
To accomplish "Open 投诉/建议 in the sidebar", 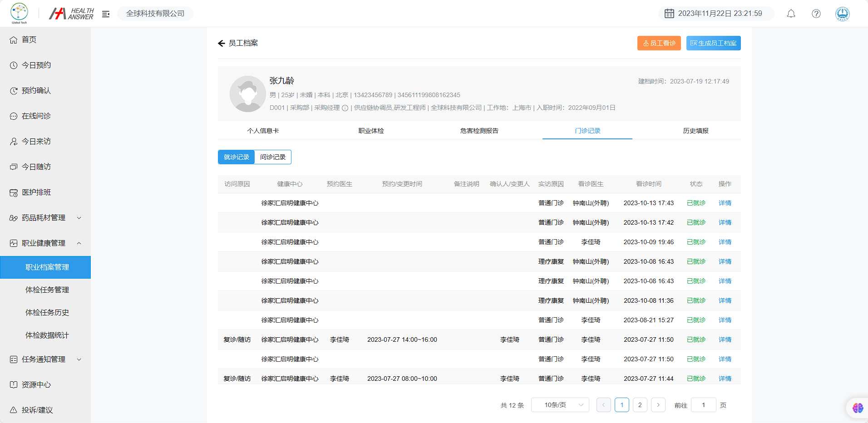I will click(x=45, y=410).
